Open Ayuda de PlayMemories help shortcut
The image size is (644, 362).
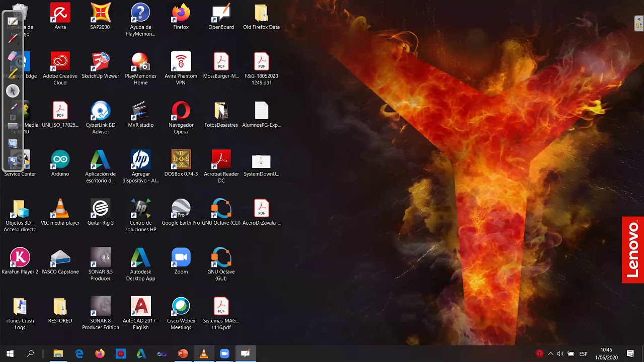[140, 20]
